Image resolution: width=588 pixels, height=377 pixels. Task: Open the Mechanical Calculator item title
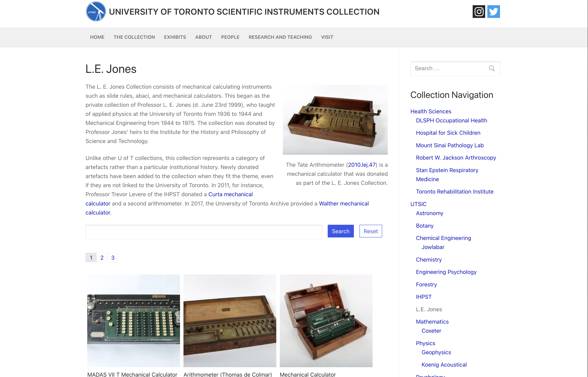307,374
